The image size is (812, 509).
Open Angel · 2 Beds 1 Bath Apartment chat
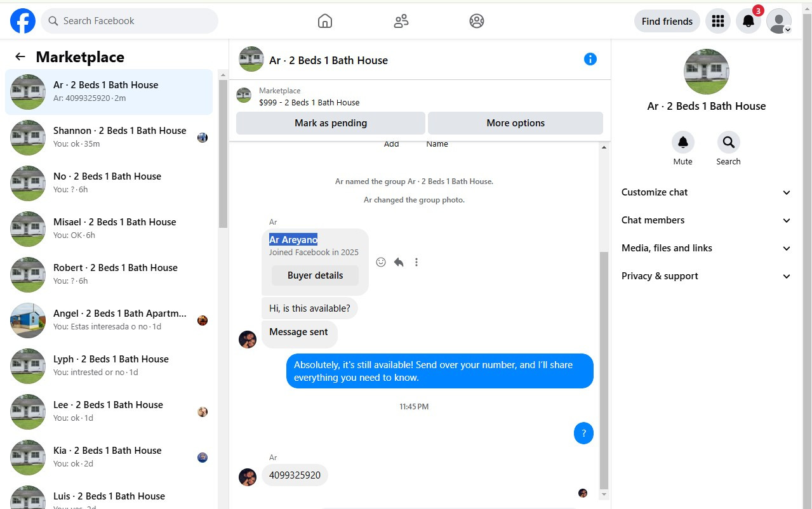pos(109,321)
